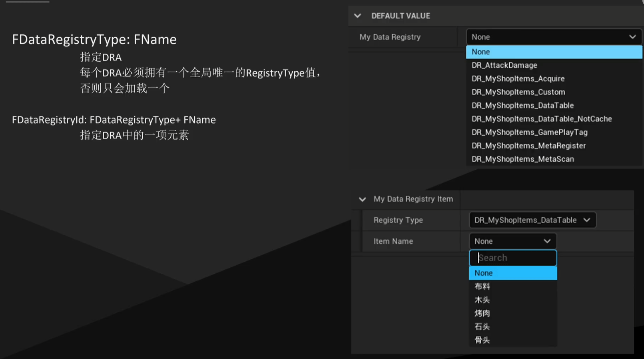Pick the 烤肉 item name

click(x=483, y=313)
